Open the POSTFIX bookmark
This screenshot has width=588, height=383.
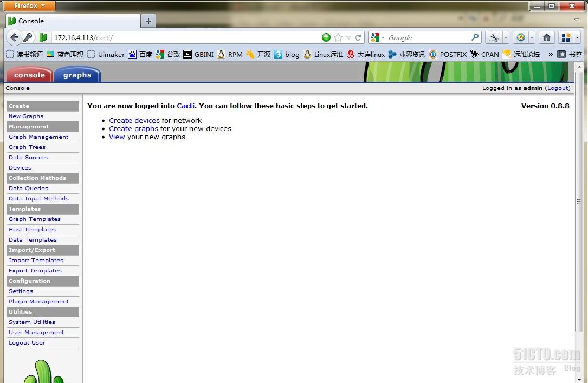(448, 54)
